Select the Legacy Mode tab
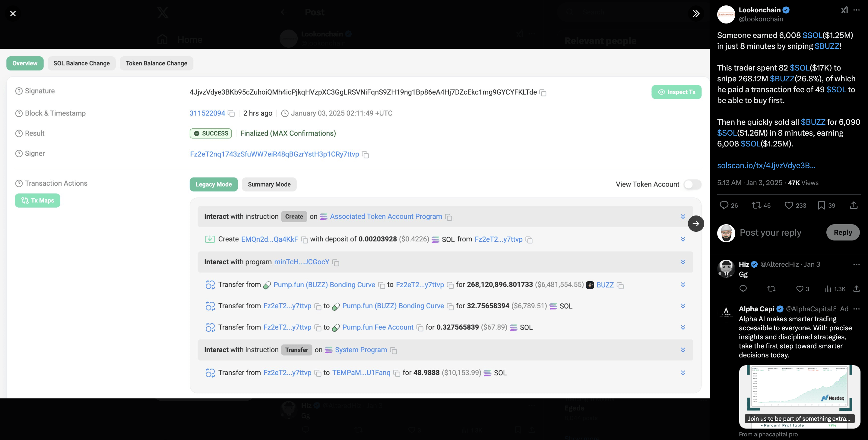 (x=214, y=184)
